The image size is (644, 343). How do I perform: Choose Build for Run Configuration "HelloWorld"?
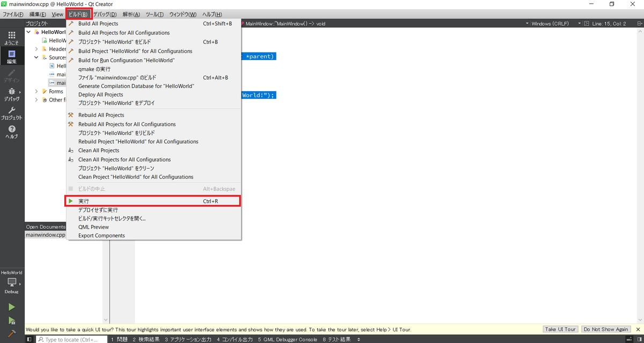pyautogui.click(x=153, y=60)
